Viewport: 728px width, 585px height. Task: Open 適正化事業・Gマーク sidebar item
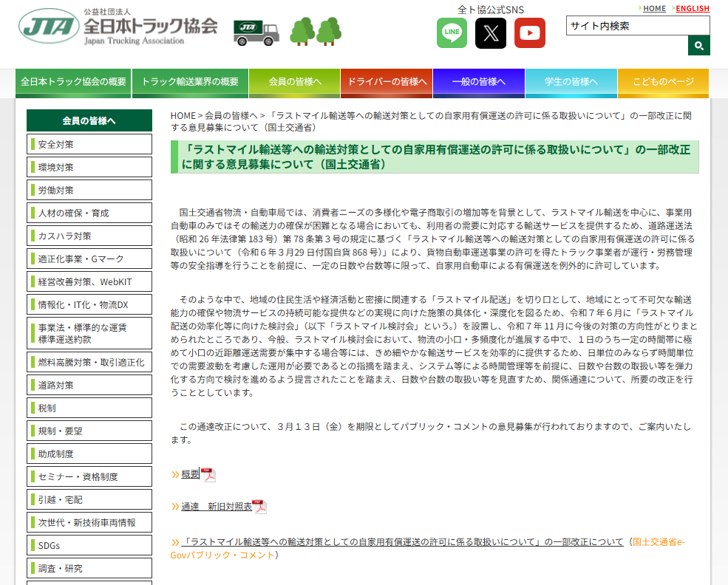tap(89, 259)
